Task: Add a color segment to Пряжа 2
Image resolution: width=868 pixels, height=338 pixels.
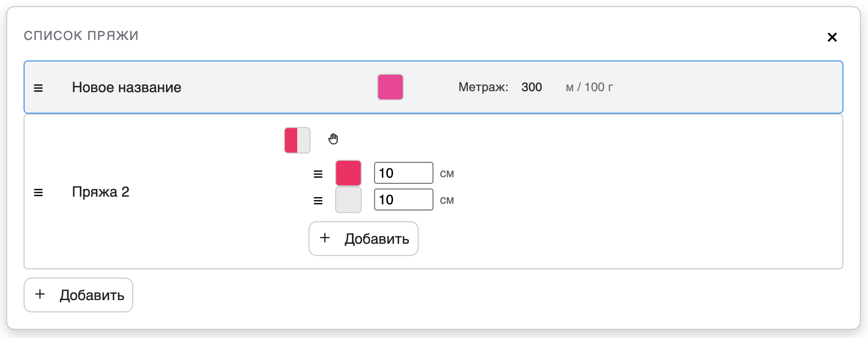Action: 363,239
